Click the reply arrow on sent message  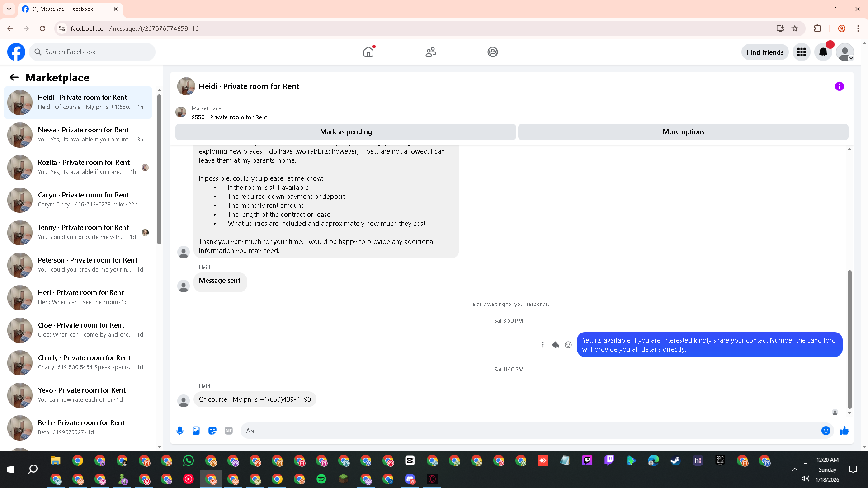click(x=556, y=345)
